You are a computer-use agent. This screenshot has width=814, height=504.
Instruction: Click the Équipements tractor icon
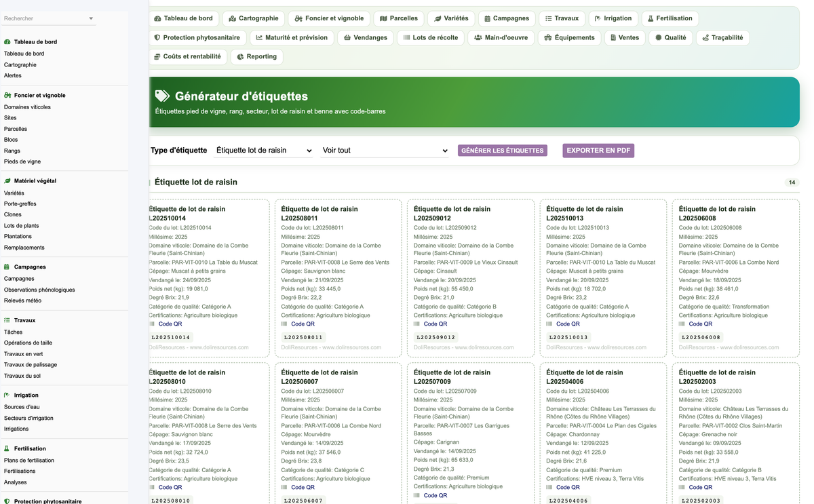click(548, 38)
